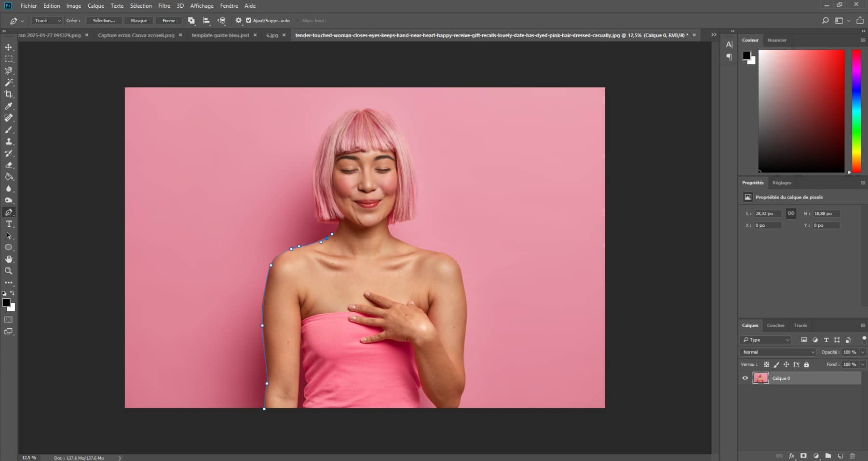Create a new layer
The width and height of the screenshot is (868, 461).
click(x=840, y=456)
